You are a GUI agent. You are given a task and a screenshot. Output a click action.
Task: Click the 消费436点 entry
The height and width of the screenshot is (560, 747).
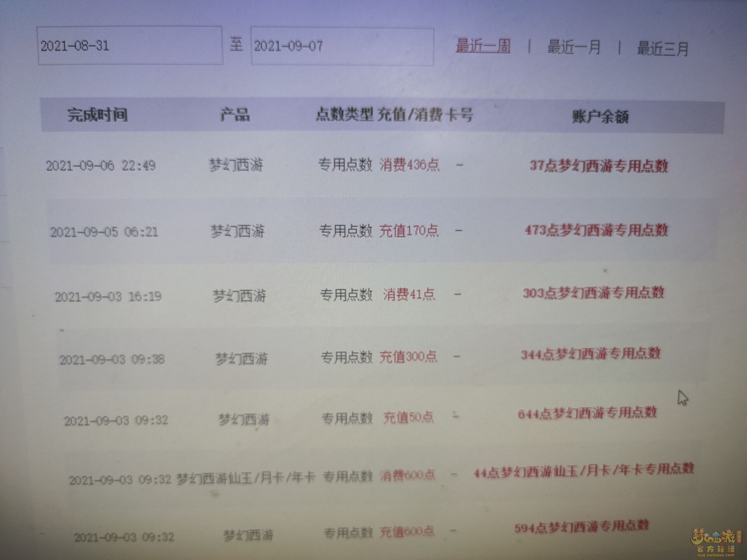[x=409, y=165]
